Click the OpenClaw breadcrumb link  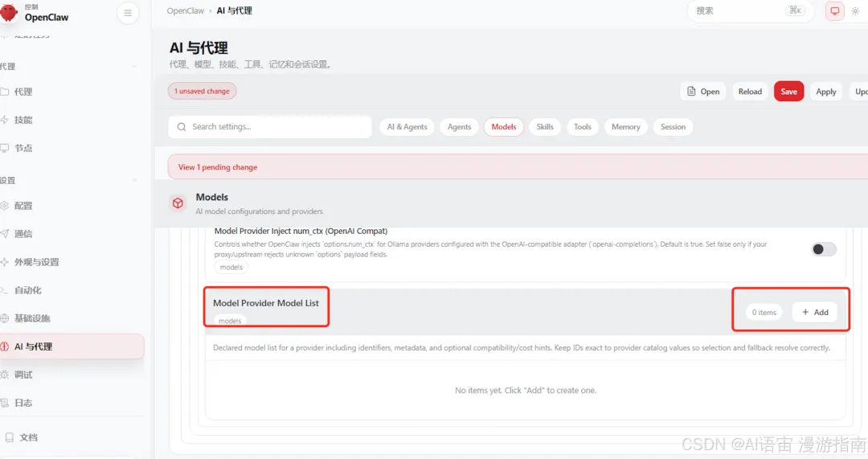pyautogui.click(x=186, y=10)
